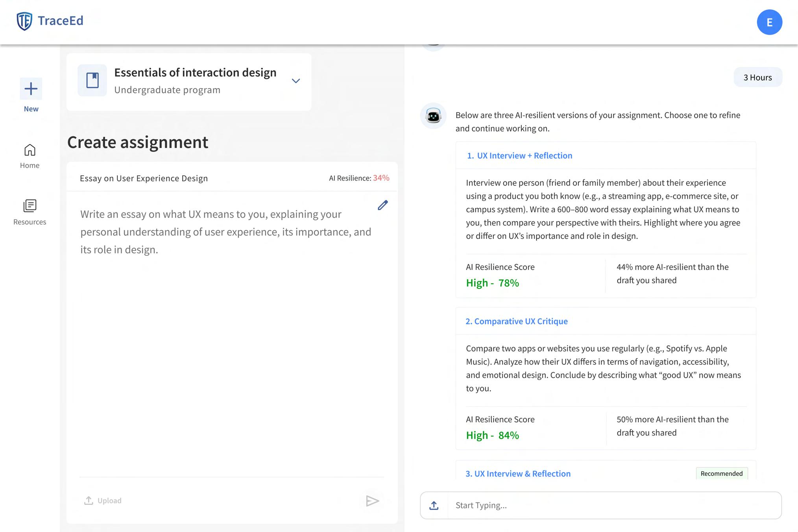Click the send arrow in assignment panel

372,501
